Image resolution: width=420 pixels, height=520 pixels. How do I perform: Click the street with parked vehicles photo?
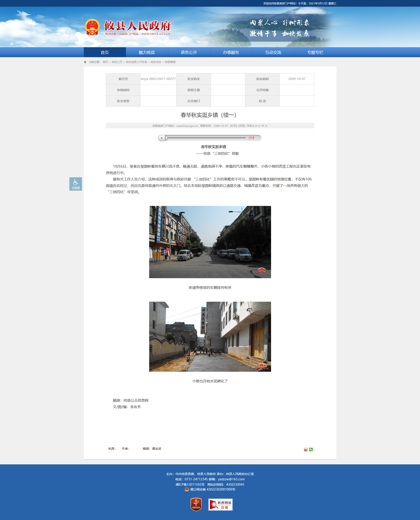[x=210, y=242]
